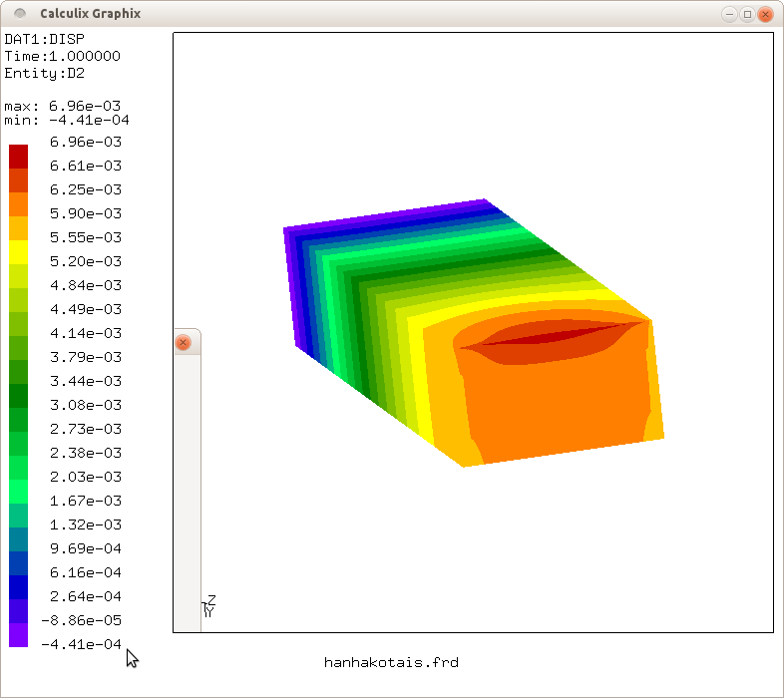Click the yellow legend swatch near 5.20e-03
Viewport: 784px width, 698px height.
[19, 252]
